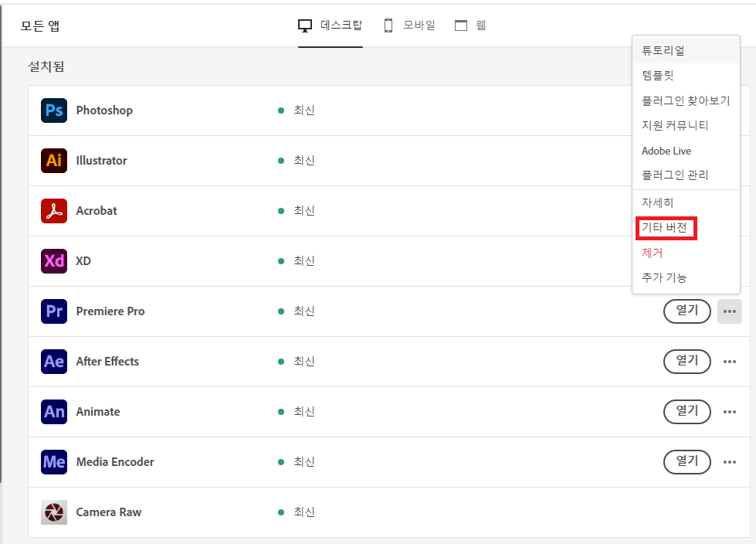Select 템플릿 from the context menu

click(x=686, y=75)
